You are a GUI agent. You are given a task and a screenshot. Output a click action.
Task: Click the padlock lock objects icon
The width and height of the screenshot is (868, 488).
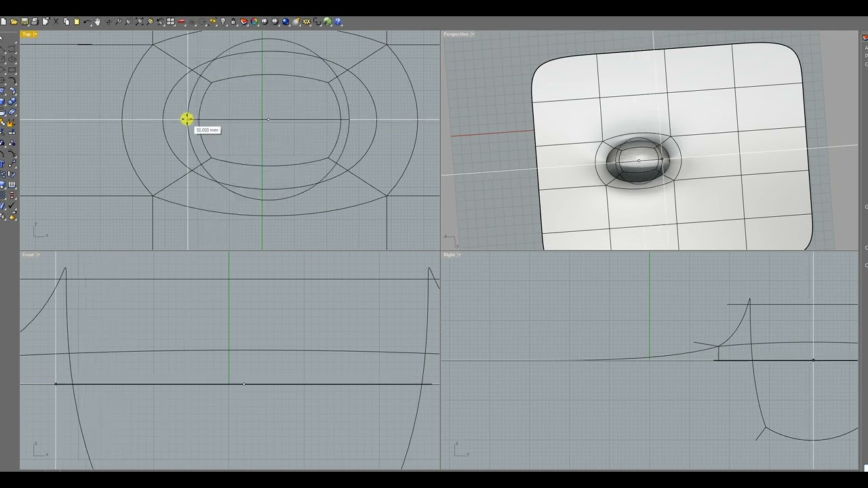[234, 22]
